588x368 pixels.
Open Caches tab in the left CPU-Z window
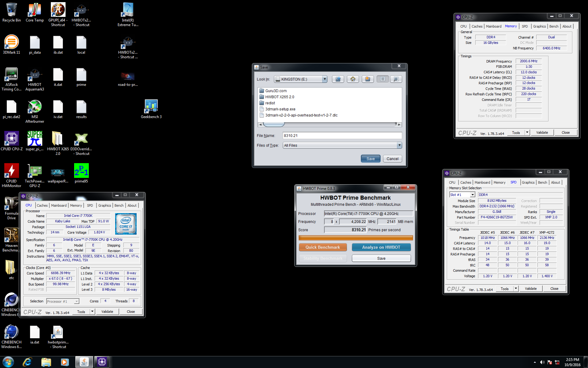pos(42,205)
